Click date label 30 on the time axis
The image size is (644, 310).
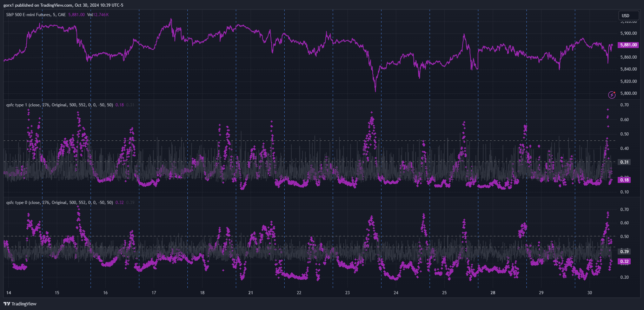[590, 293]
